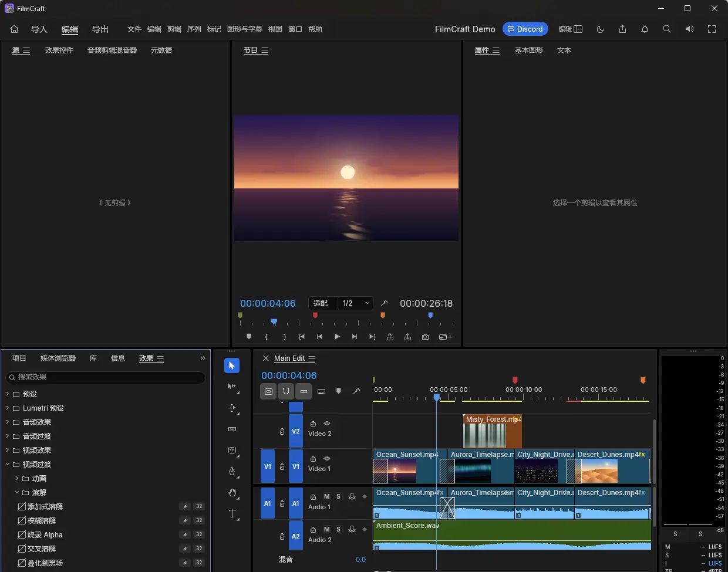The height and width of the screenshot is (572, 728).
Task: Select the Razor tool
Action: 232,429
